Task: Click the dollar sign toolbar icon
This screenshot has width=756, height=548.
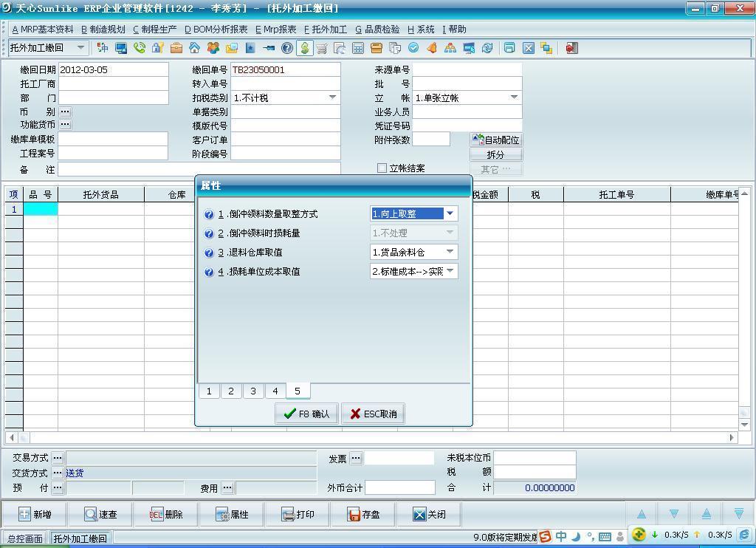Action: tap(304, 48)
